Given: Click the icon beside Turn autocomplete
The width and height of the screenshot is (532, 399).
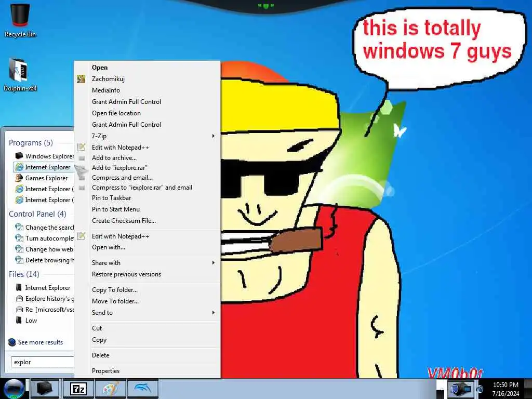Looking at the screenshot, I should pos(19,238).
